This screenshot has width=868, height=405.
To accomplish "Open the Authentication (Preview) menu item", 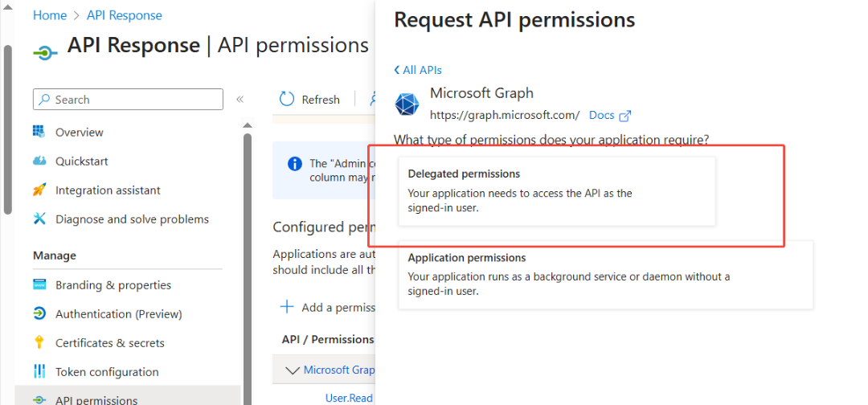I will pyautogui.click(x=118, y=314).
